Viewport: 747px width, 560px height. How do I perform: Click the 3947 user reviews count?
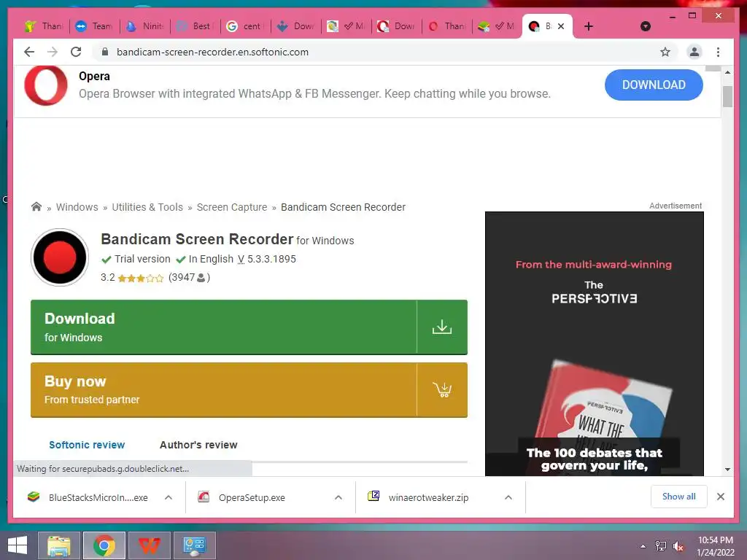pyautogui.click(x=189, y=277)
